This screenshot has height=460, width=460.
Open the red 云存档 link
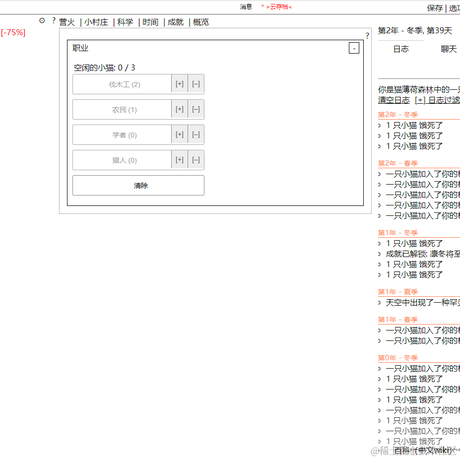(x=279, y=7)
